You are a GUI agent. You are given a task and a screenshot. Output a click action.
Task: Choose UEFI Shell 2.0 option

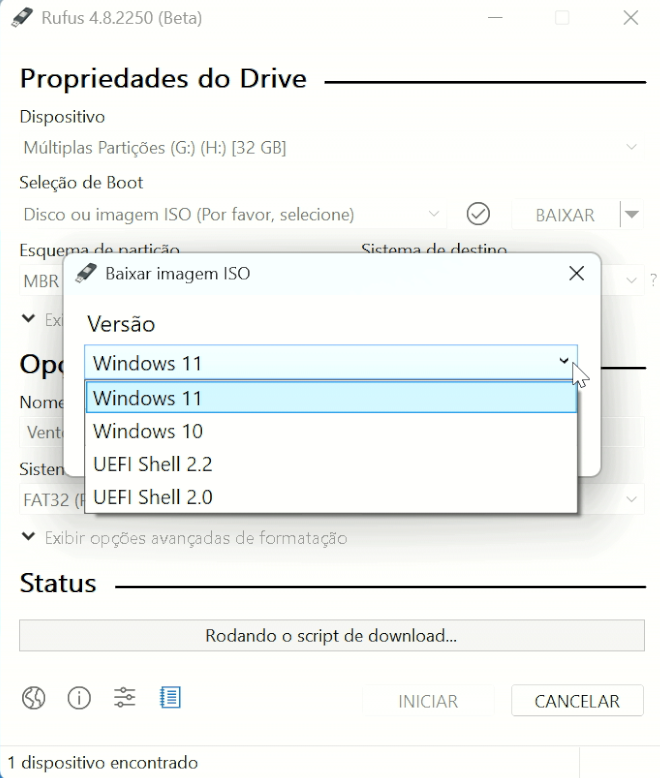331,497
